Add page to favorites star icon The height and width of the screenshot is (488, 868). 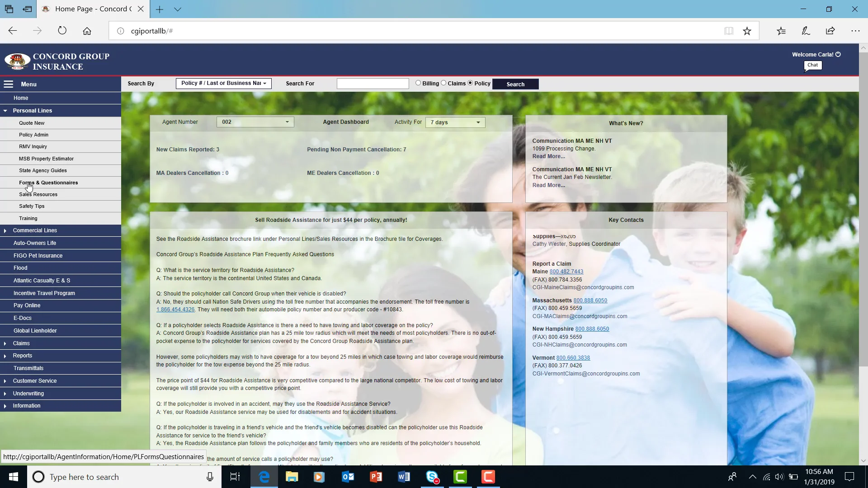point(747,31)
